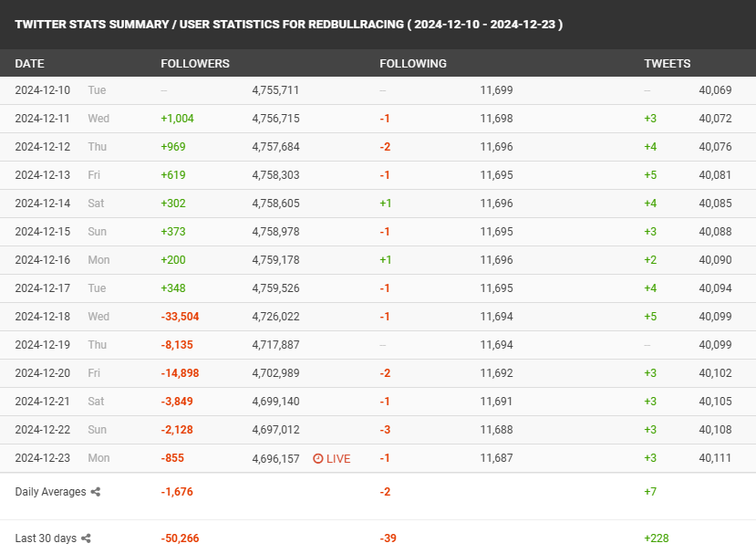Select the date 2024-12-12
The height and width of the screenshot is (554, 756).
(x=43, y=147)
